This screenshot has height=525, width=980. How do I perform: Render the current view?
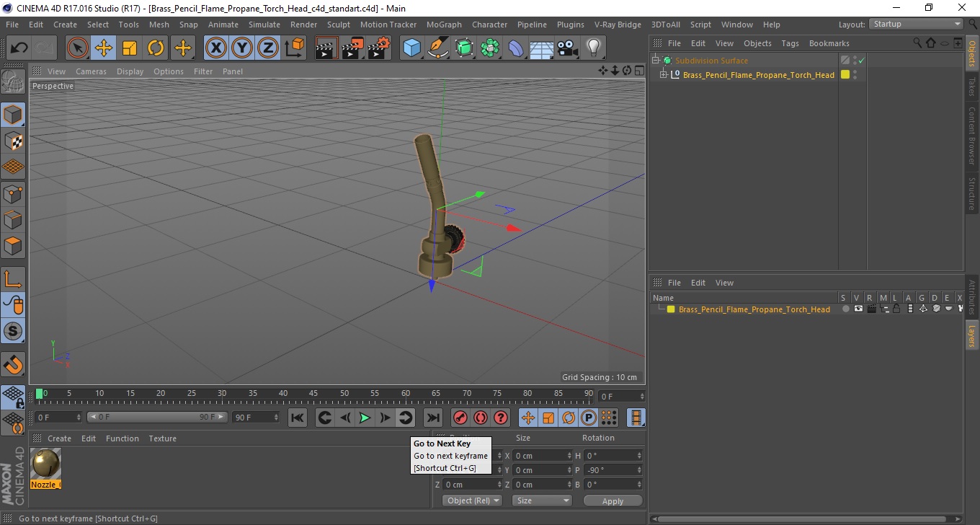click(327, 48)
